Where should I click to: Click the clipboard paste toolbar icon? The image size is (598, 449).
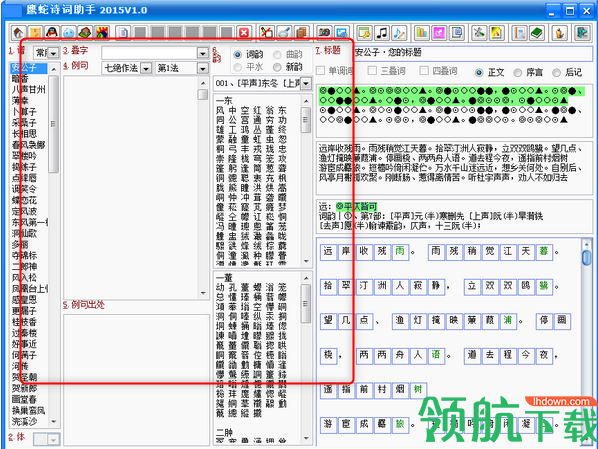click(x=301, y=32)
